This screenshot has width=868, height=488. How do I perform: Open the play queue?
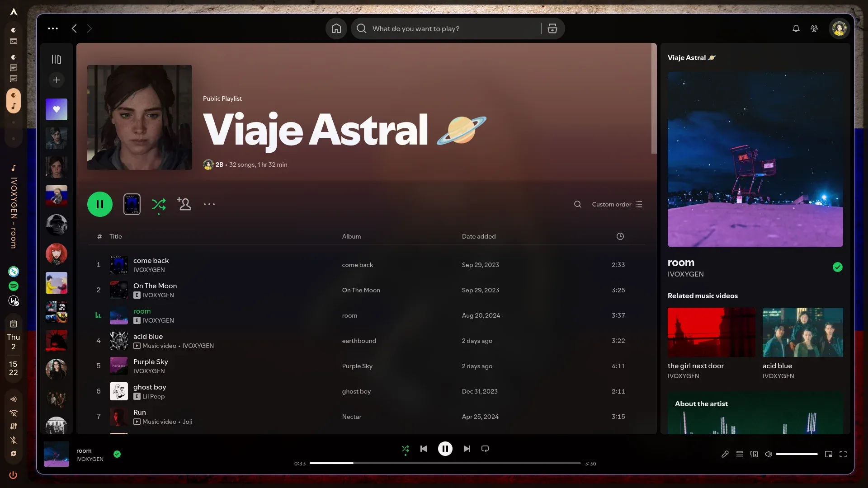click(x=739, y=454)
